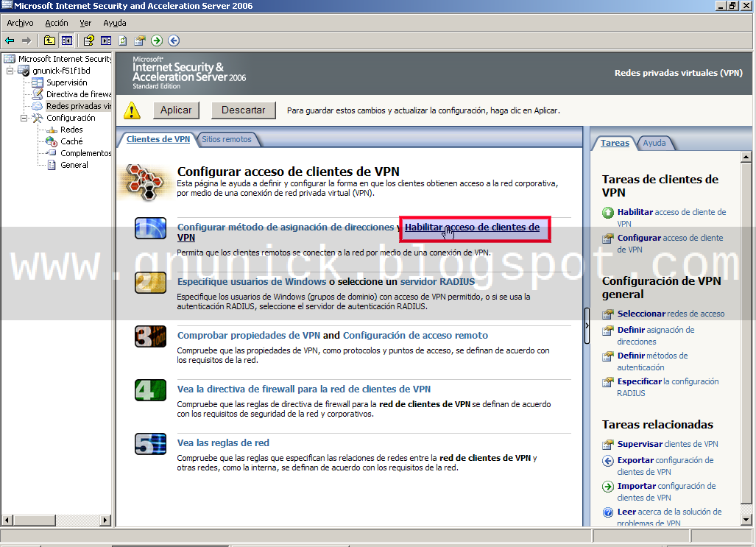Switch to the Sitios remotos tab
Image resolution: width=756 pixels, height=547 pixels.
pos(227,139)
